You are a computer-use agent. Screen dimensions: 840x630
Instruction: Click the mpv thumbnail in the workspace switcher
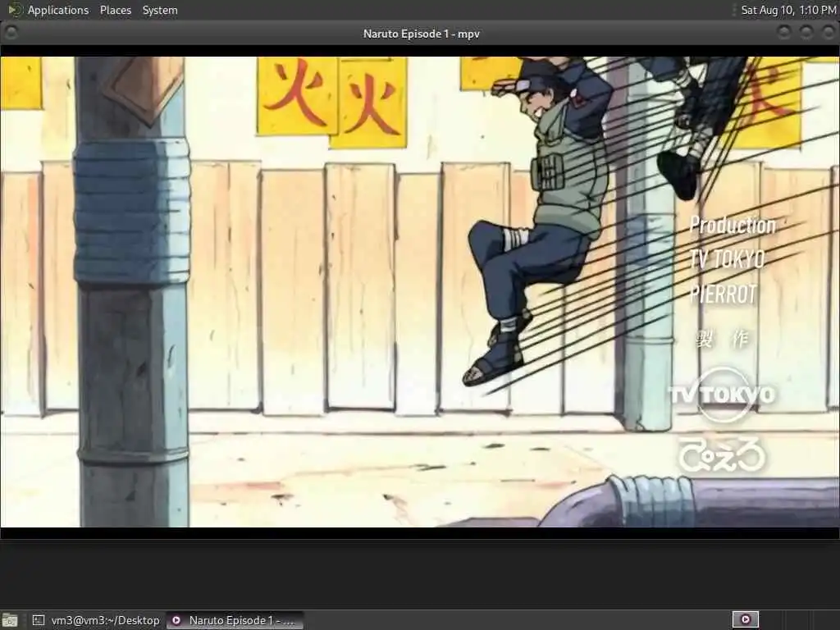coord(745,620)
